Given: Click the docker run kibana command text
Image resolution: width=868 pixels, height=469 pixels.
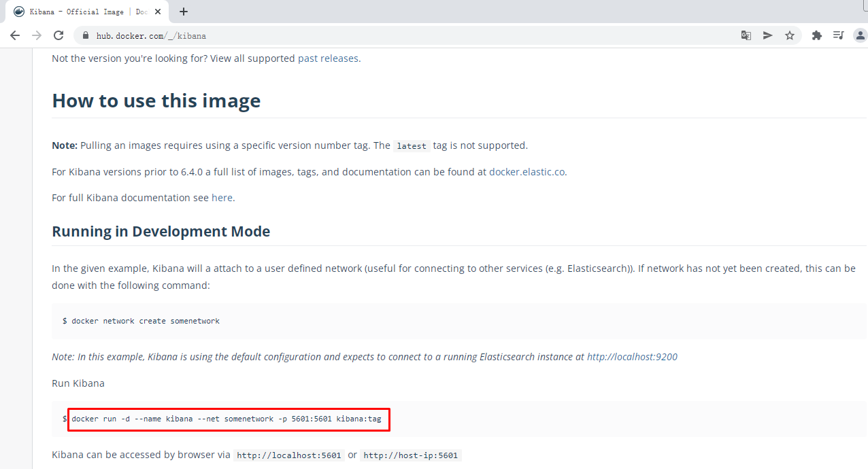Looking at the screenshot, I should pyautogui.click(x=227, y=419).
